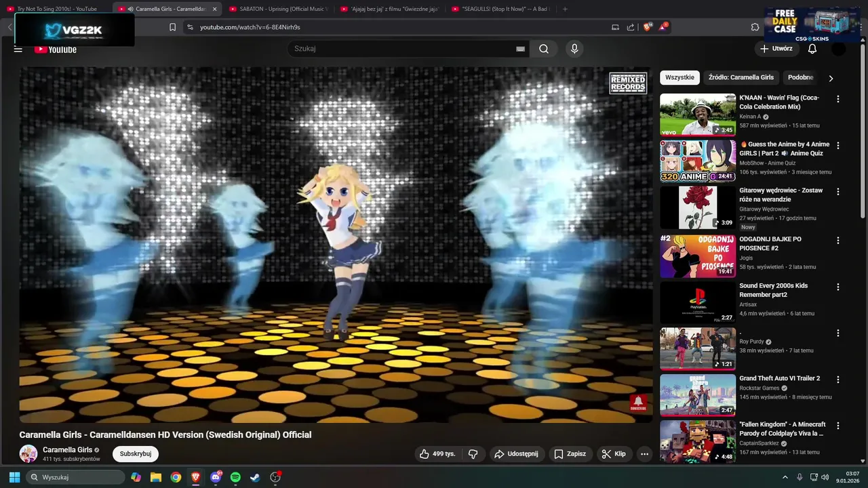Viewport: 868px width, 488px height.
Task: Switch to Try Not To Sing 2010s tab
Action: (x=56, y=9)
